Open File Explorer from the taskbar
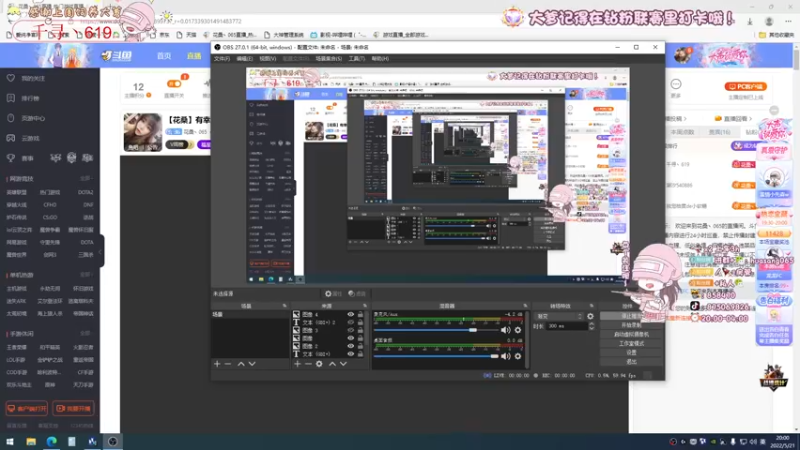800x450 pixels. coord(31,441)
